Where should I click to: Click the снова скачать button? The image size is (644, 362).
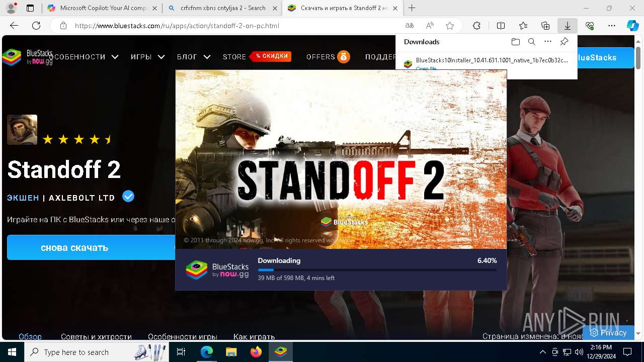click(x=91, y=247)
